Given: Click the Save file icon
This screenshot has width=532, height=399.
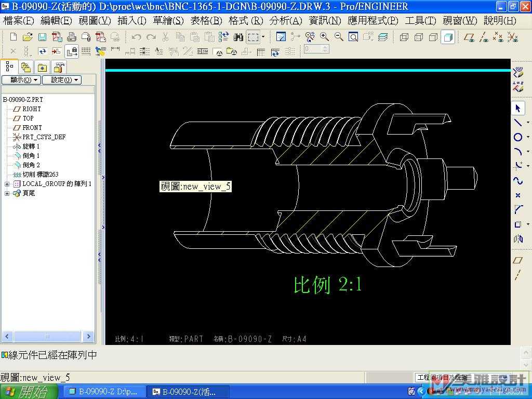Looking at the screenshot, I should click(x=42, y=37).
